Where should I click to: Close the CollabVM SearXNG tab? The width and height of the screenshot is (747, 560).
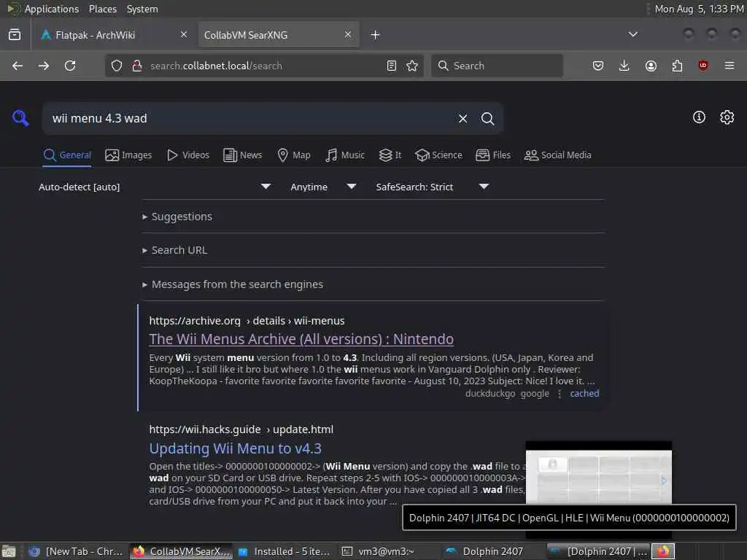point(348,34)
